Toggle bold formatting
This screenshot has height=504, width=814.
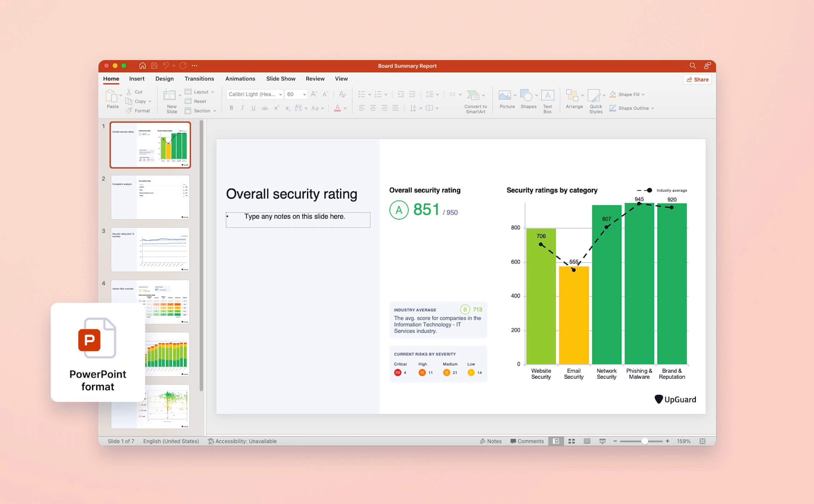tap(231, 108)
